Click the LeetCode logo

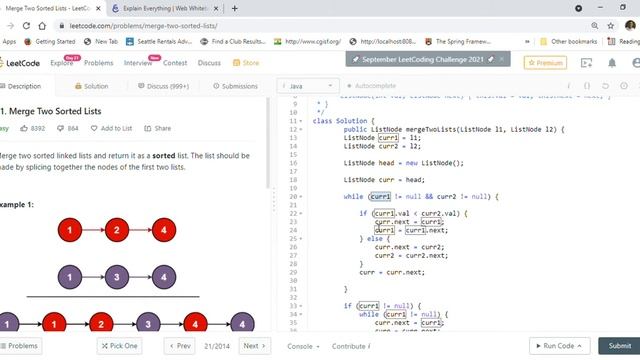[20, 63]
